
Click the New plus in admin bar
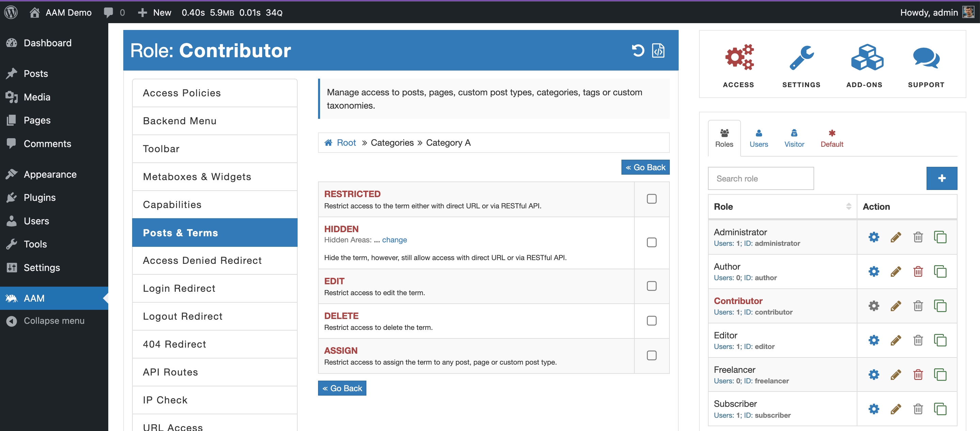point(155,12)
